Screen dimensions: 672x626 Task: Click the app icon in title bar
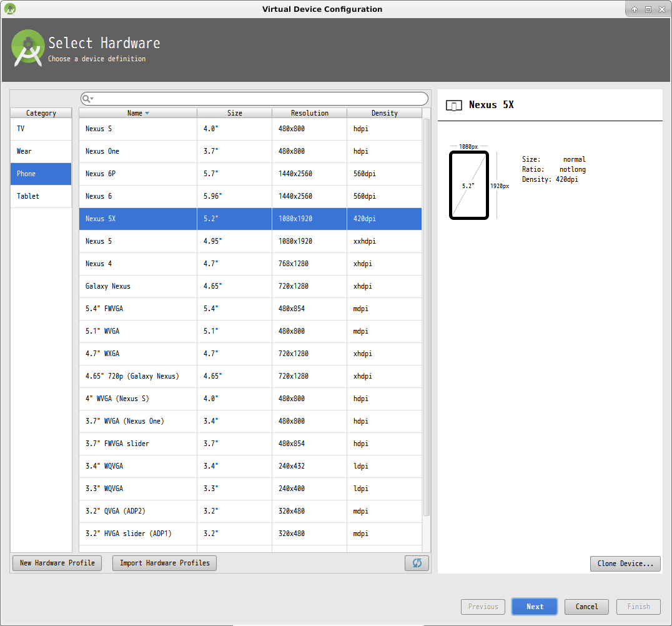point(9,9)
